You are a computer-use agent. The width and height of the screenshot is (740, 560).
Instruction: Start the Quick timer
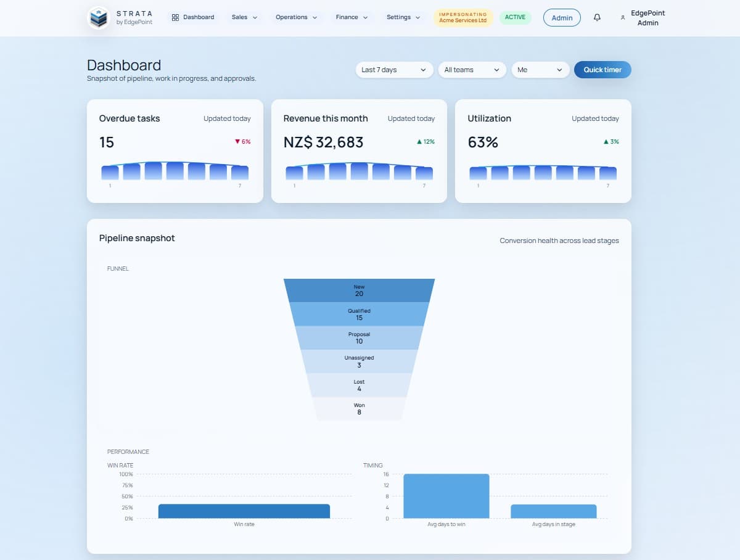point(602,70)
